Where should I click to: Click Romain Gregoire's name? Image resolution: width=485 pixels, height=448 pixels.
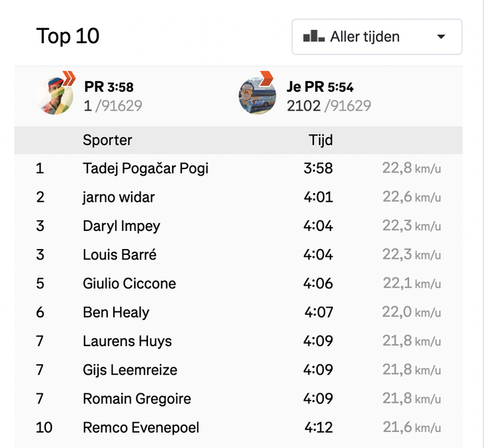(137, 399)
